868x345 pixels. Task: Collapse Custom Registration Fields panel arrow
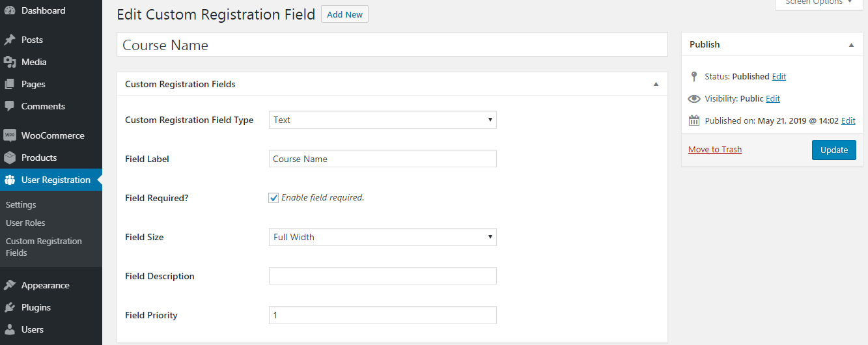[x=656, y=85]
